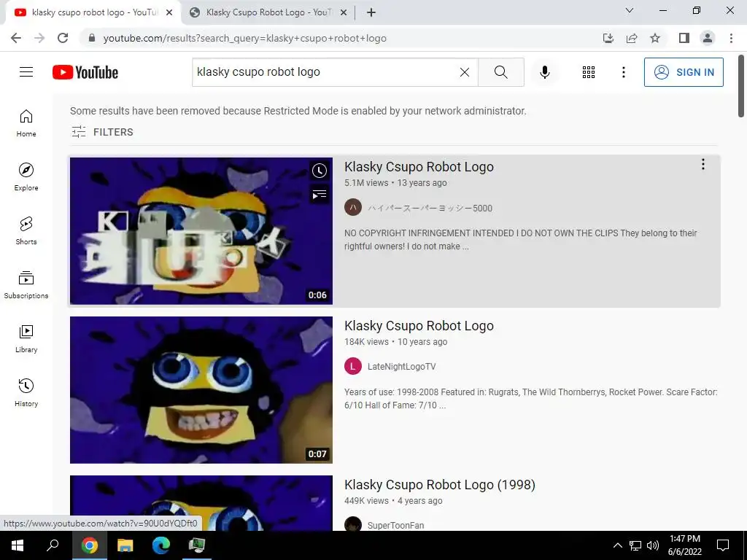
Task: Open first Klasky Csupo Robot Logo title
Action: (419, 167)
